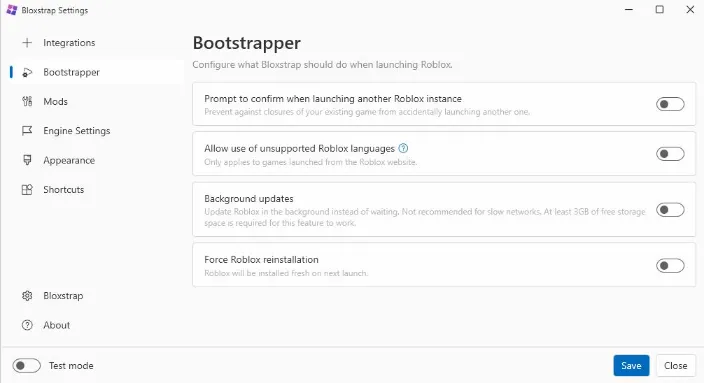The image size is (704, 383).
Task: Click the Save button
Action: click(631, 365)
